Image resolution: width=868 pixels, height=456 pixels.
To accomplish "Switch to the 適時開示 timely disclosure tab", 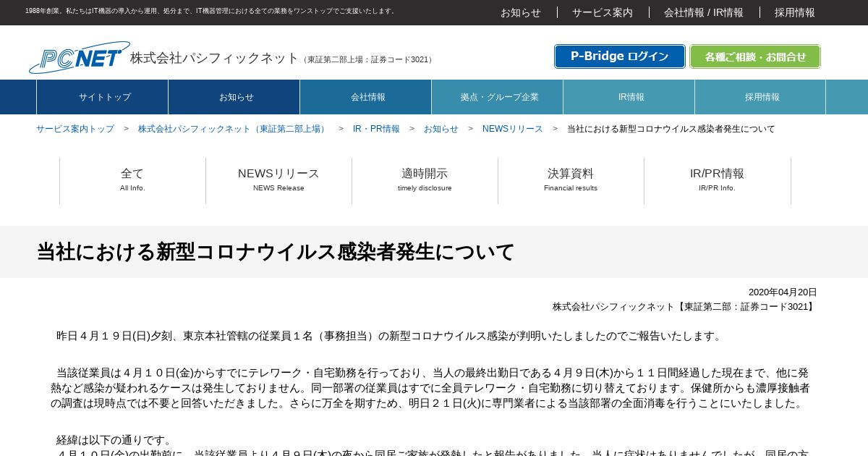I will point(425,180).
